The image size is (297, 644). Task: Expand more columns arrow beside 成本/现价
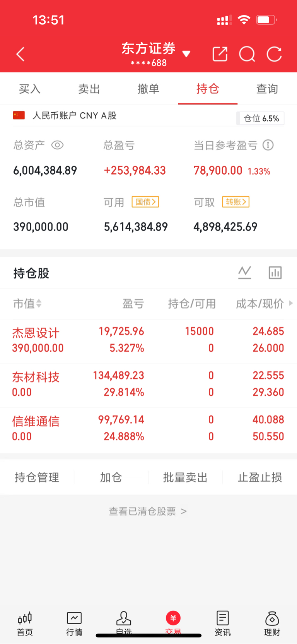[291, 303]
